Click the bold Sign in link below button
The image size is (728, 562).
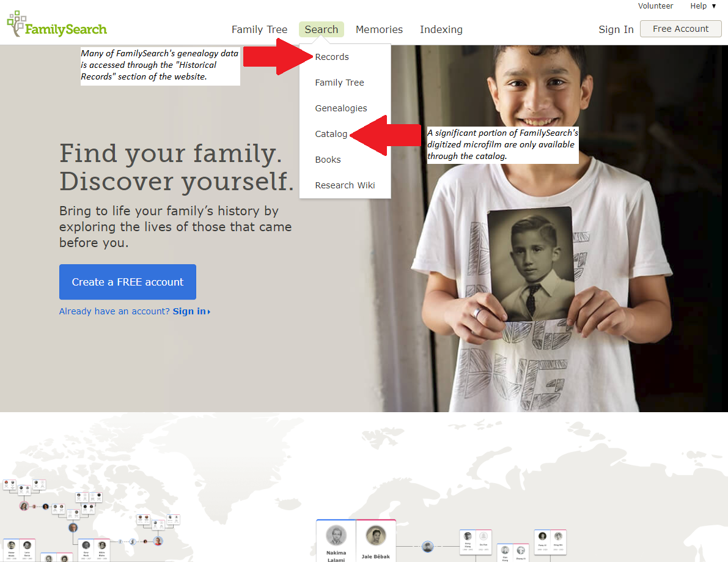pos(191,311)
